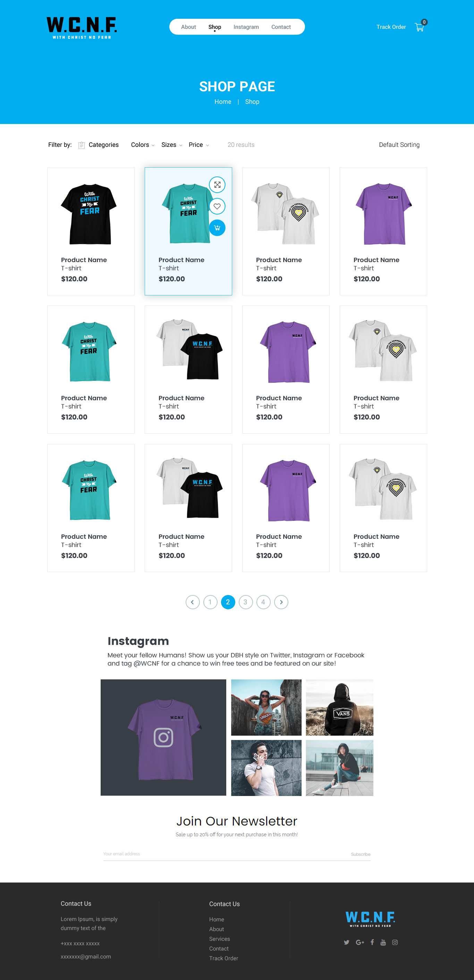Click the expand quick-view icon on teal shirt

coord(217,185)
